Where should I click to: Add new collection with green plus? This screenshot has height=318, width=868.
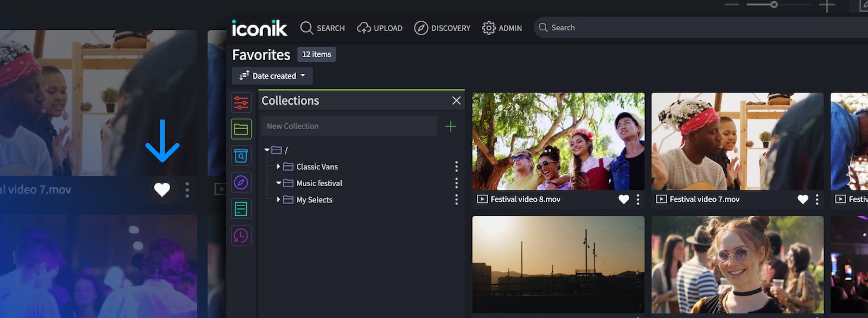click(450, 126)
